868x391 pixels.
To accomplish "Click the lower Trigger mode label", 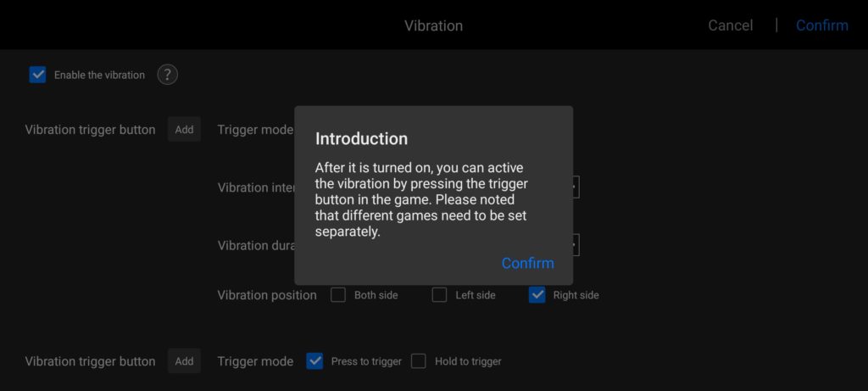I will point(255,361).
